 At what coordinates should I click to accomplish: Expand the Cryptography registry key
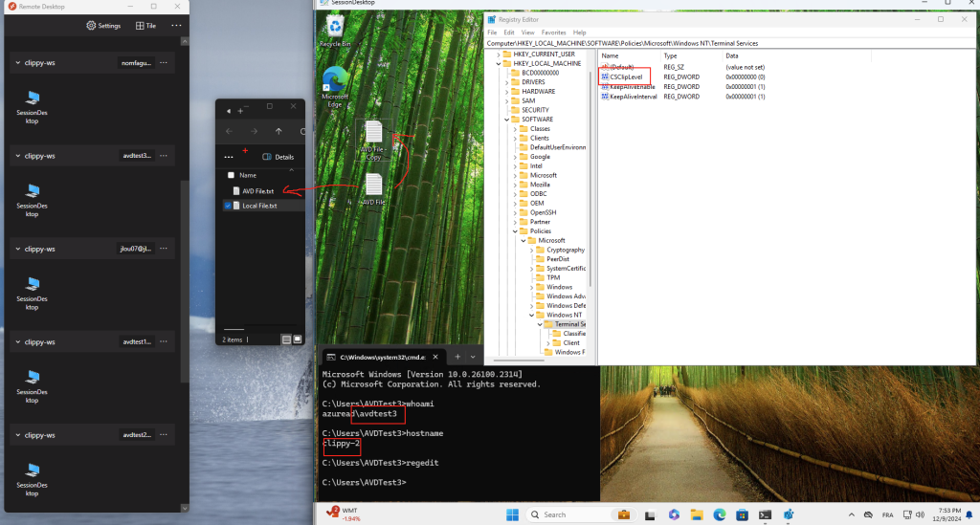point(532,250)
